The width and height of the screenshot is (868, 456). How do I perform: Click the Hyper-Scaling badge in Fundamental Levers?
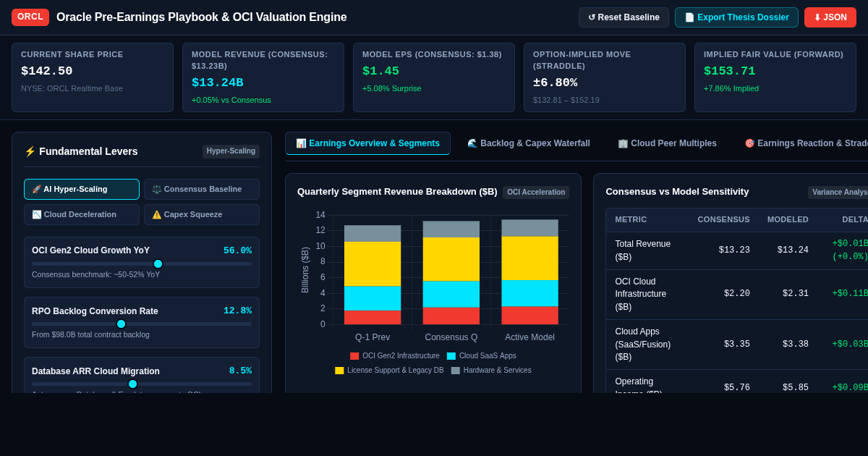231,151
